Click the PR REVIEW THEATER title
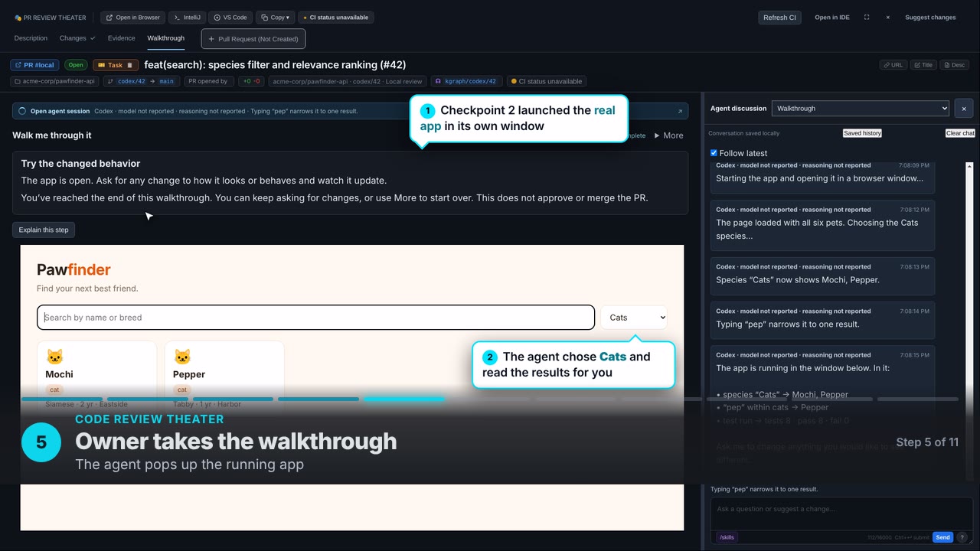 point(50,18)
